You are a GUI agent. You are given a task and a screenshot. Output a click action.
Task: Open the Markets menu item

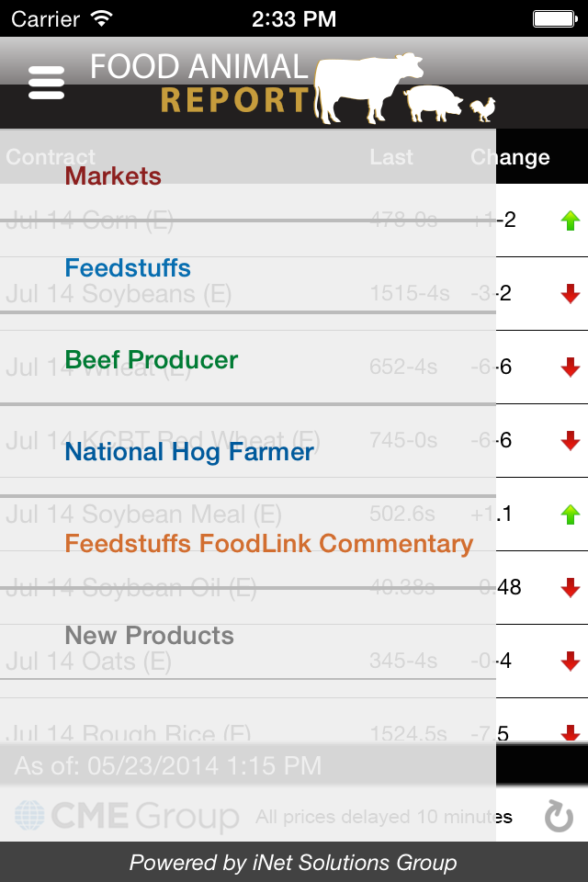[113, 176]
